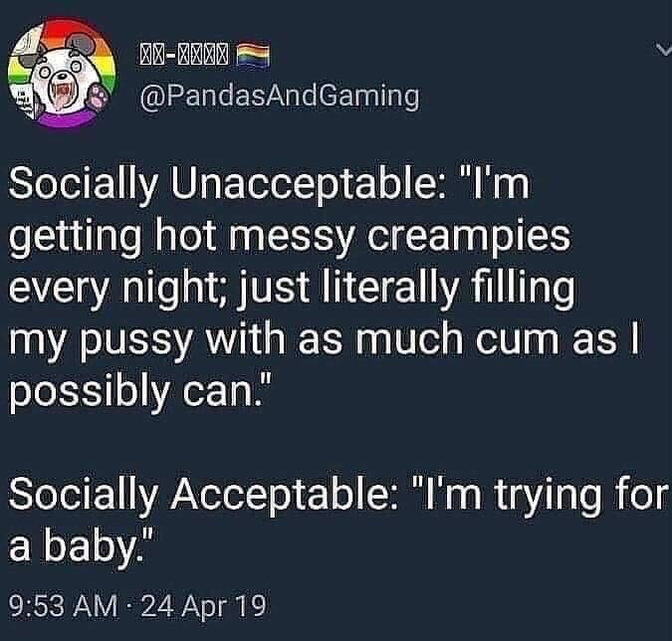672x641 pixels.
Task: Expand the tweet options chevron
Action: coord(663,49)
